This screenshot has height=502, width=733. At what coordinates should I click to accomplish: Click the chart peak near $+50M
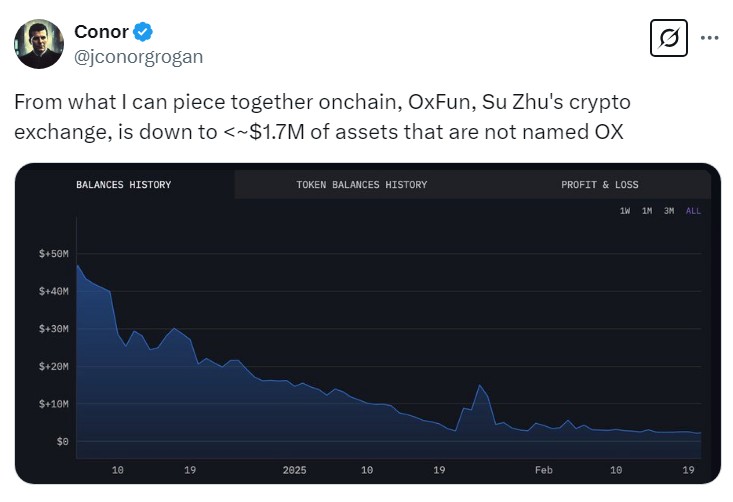pyautogui.click(x=77, y=265)
